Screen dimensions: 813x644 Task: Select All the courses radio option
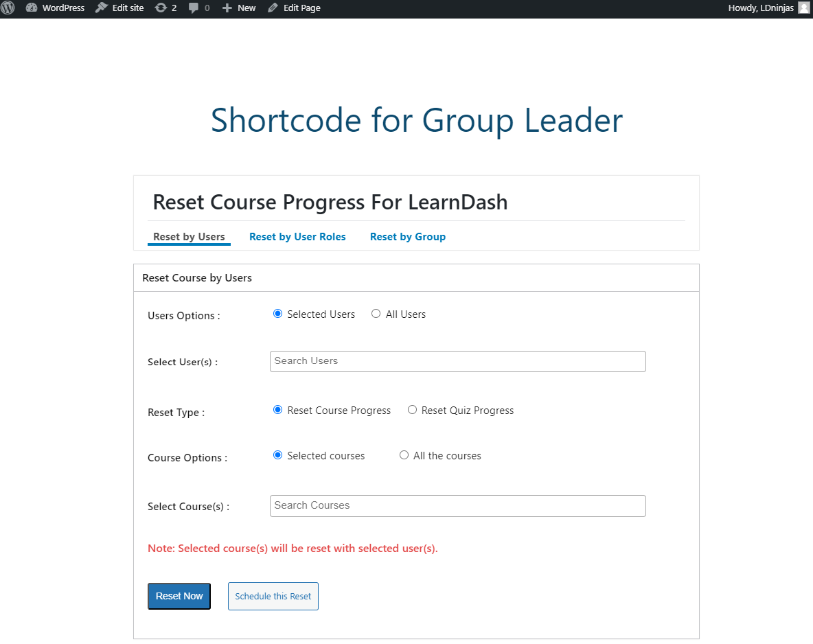[404, 455]
